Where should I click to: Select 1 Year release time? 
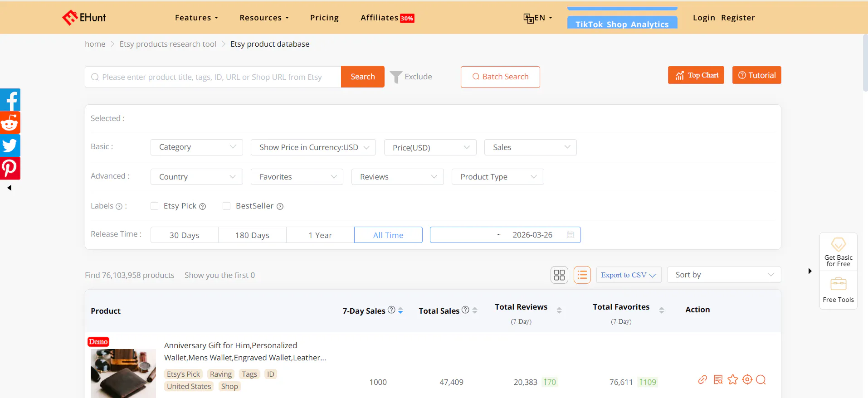320,235
